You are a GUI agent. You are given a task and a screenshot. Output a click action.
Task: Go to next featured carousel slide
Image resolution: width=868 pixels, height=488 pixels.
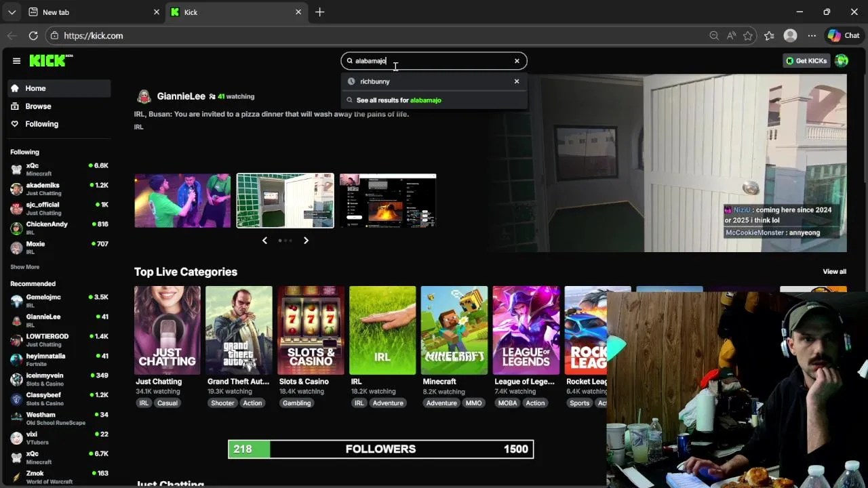(x=306, y=241)
